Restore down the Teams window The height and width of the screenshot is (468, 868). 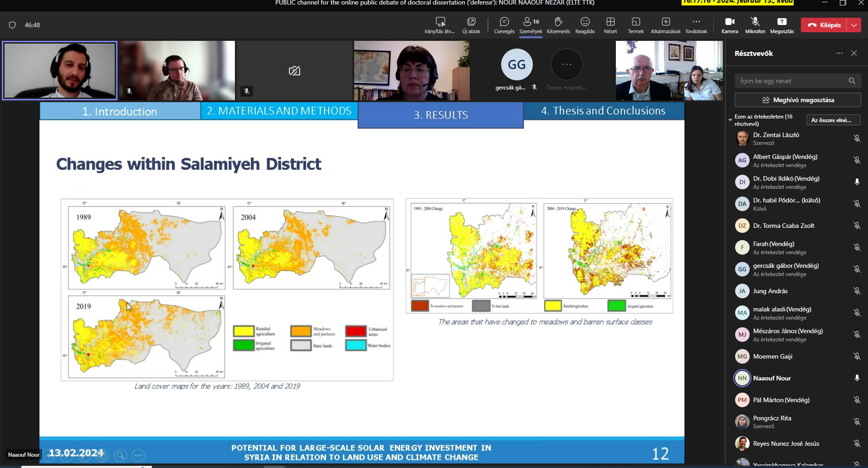pos(843,3)
